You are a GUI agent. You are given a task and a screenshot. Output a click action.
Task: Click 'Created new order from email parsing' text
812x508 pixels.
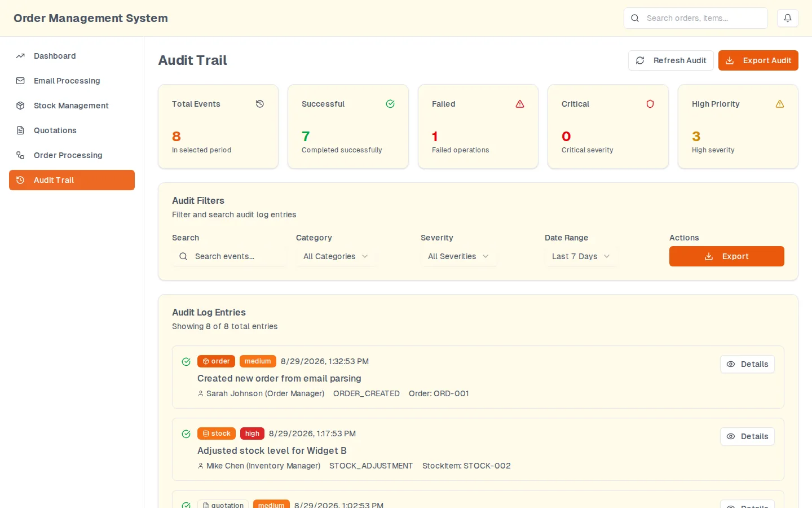[279, 378]
